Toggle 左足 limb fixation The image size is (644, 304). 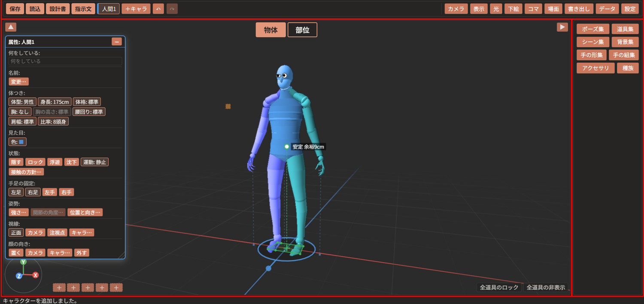[16, 192]
